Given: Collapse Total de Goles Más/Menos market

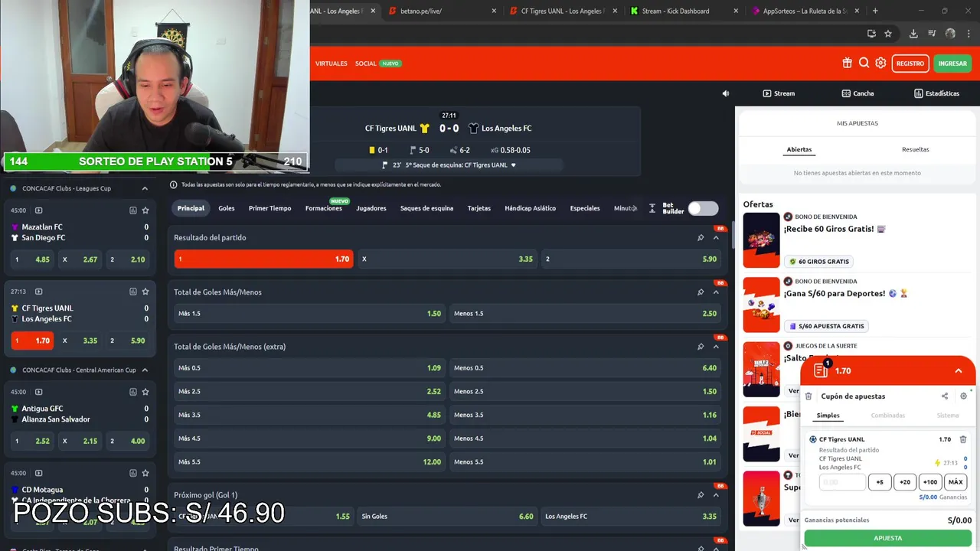Looking at the screenshot, I should tap(716, 292).
